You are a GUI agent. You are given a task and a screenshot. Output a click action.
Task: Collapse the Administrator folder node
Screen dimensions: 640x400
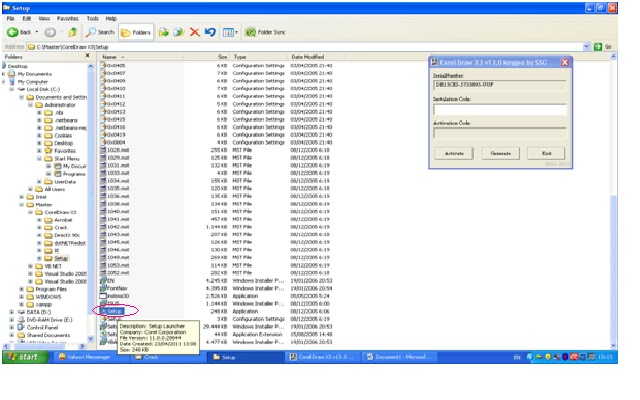(30, 105)
